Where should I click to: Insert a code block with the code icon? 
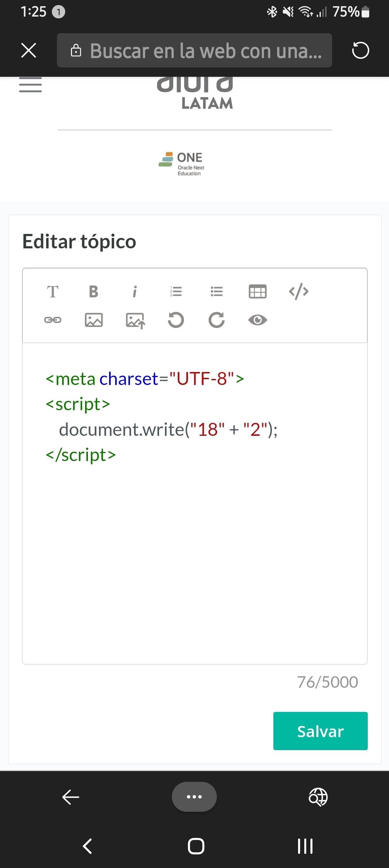(x=299, y=292)
